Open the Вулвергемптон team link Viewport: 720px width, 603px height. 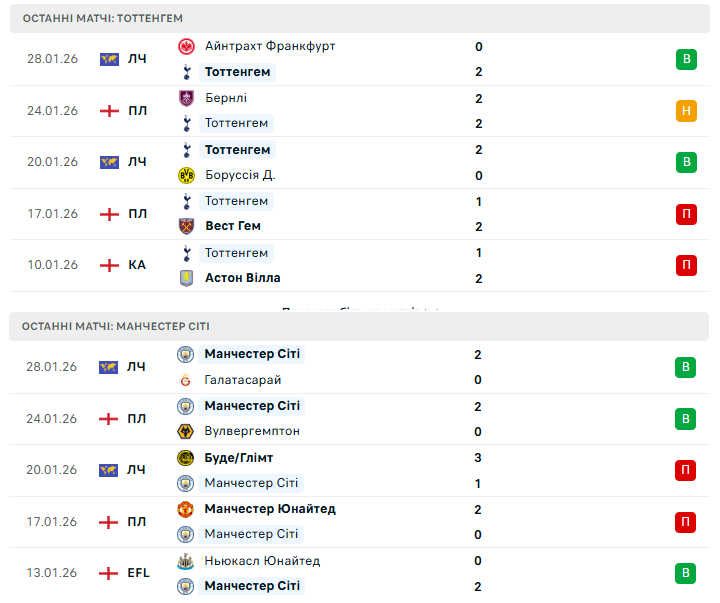coord(252,431)
